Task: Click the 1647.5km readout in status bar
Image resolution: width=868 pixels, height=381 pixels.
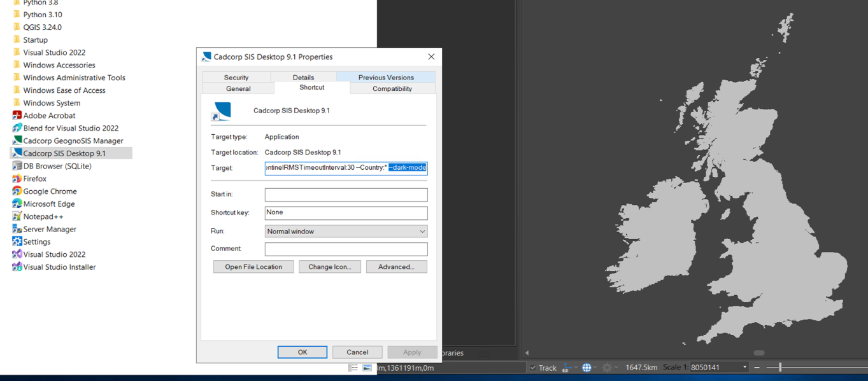Action: 641,368
